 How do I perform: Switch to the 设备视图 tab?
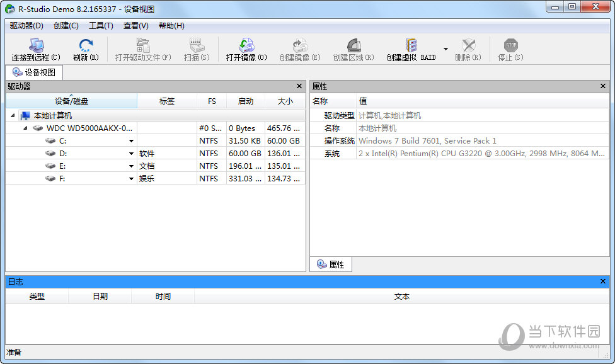pyautogui.click(x=34, y=72)
